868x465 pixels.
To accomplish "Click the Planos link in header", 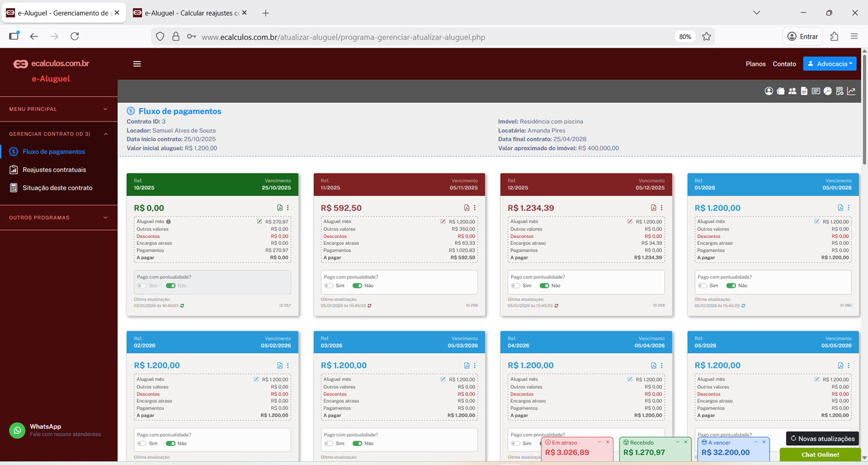I will 756,64.
